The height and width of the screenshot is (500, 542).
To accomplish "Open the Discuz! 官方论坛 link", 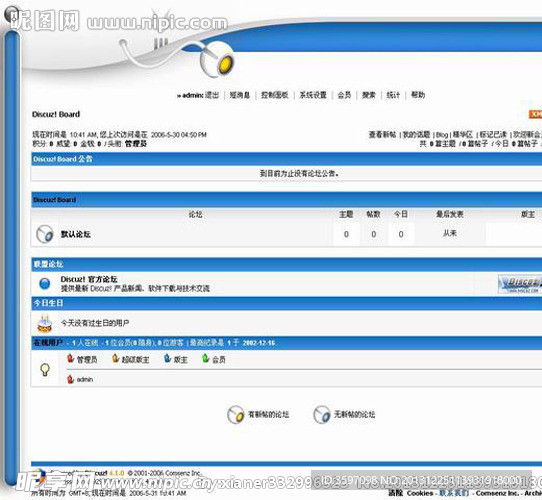I will 89,279.
